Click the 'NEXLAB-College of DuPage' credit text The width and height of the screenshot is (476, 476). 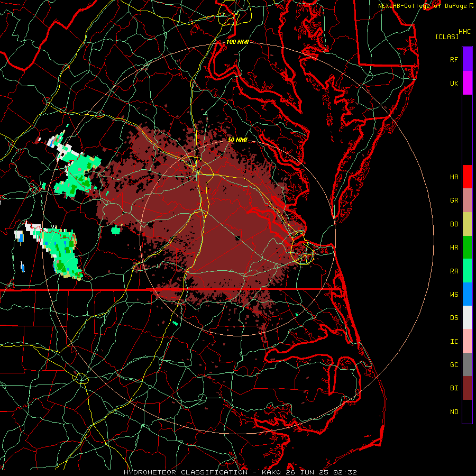(x=423, y=6)
